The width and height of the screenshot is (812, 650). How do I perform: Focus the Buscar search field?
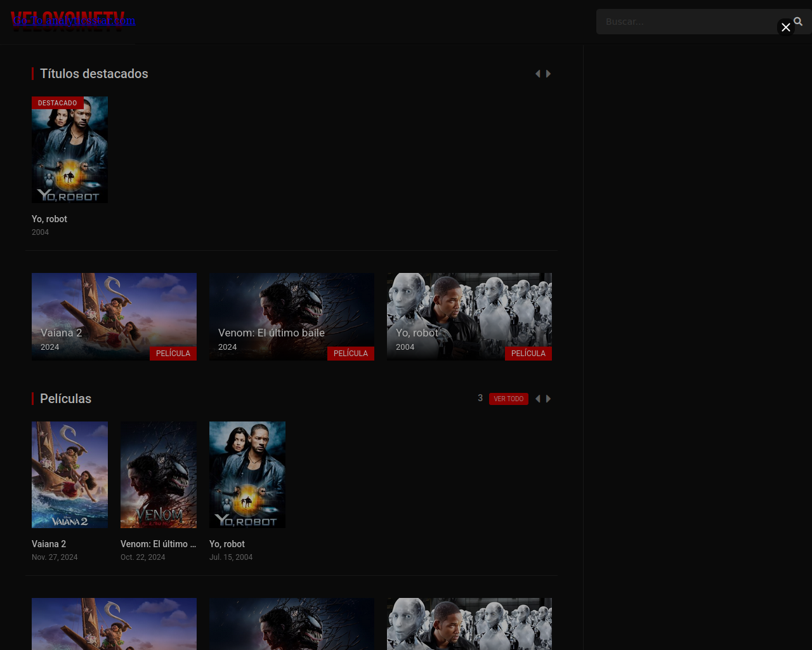[x=691, y=22]
